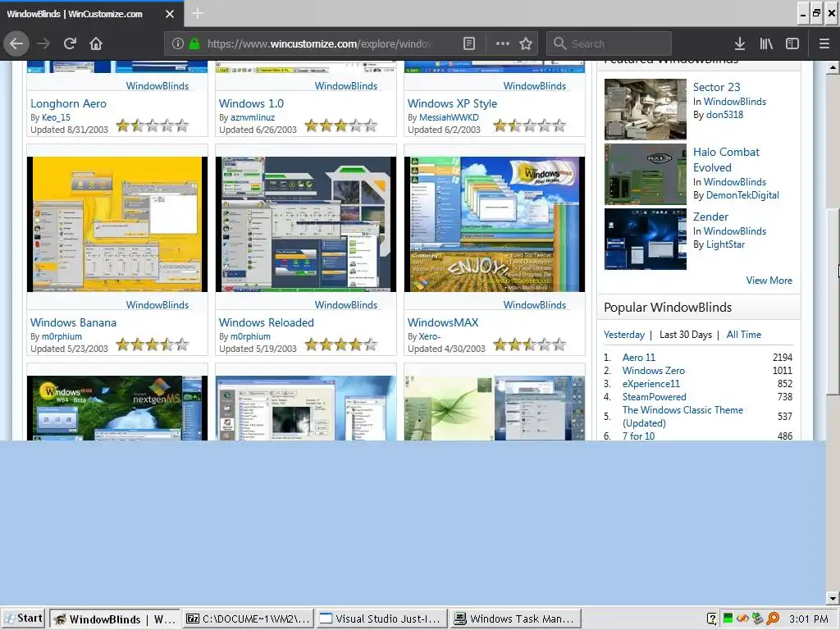Switch to C:\DOCUME~1 7-Zip taskbar button
Image resolution: width=840 pixels, height=630 pixels.
tap(248, 619)
